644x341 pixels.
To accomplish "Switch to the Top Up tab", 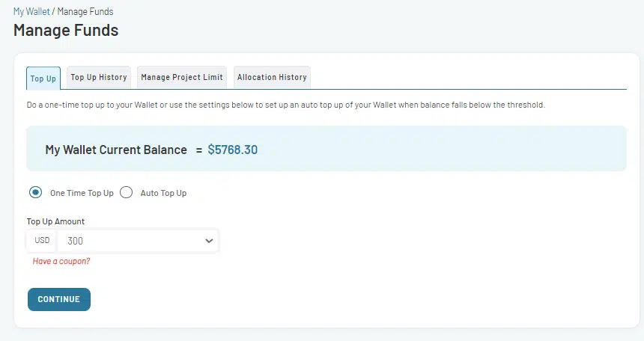I will pos(43,78).
